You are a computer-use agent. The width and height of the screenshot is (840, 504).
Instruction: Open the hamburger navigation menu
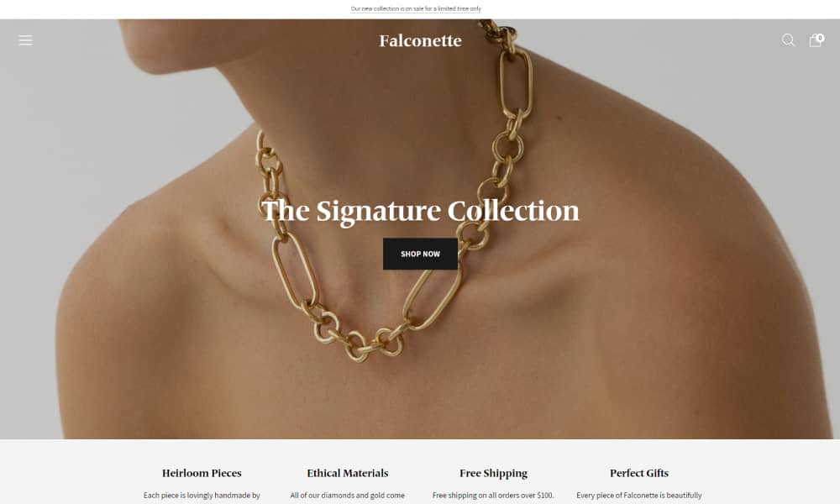pos(25,40)
